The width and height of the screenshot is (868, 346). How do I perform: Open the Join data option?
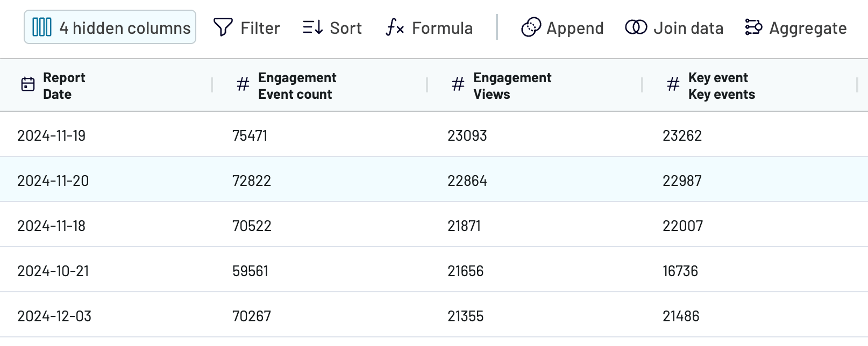pos(674,27)
